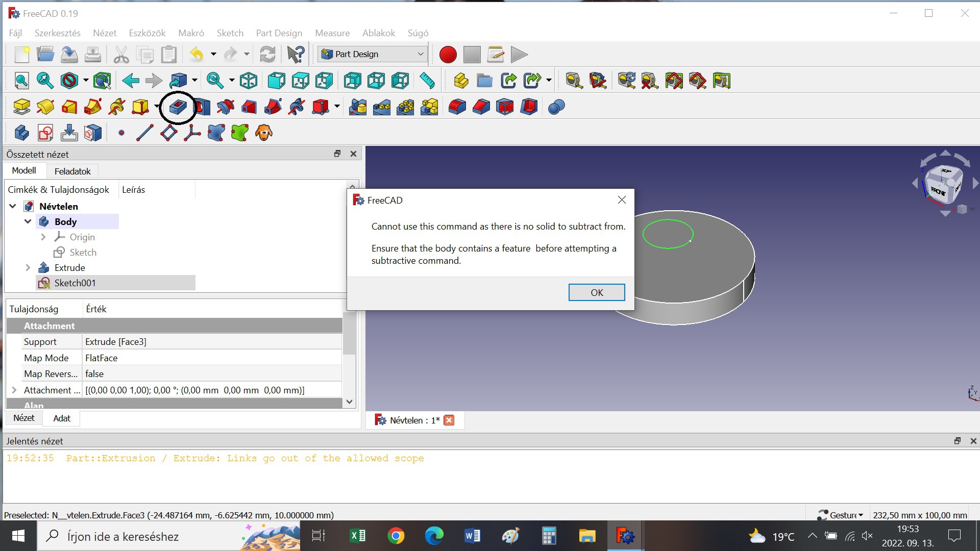Open the additive primitive dropdown arrow

click(x=156, y=107)
